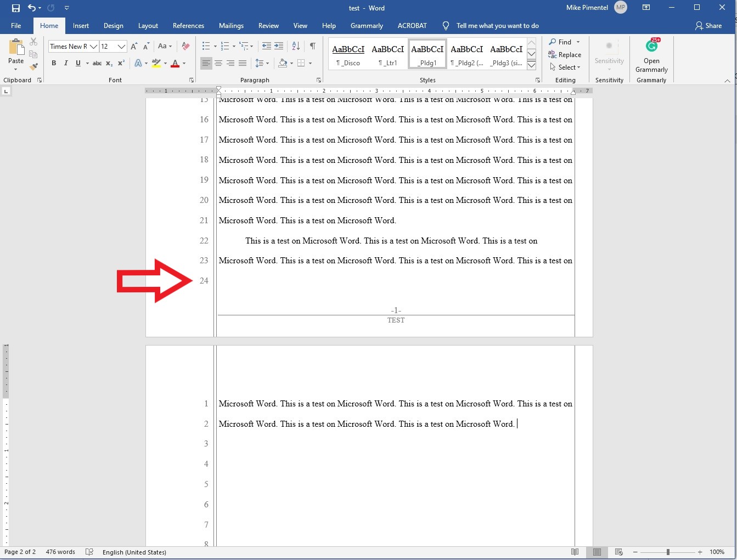This screenshot has width=737, height=560.
Task: Open the Change Case Aa menu
Action: click(x=165, y=47)
